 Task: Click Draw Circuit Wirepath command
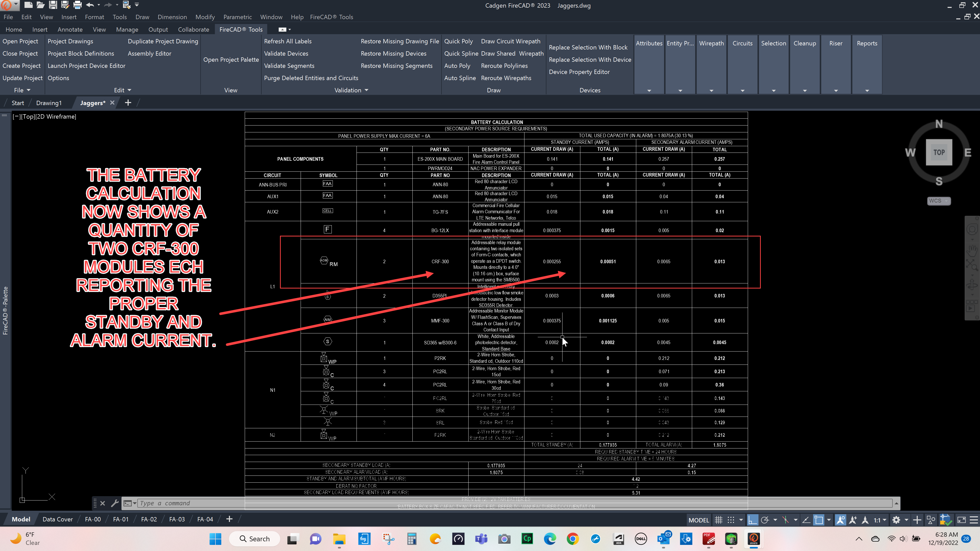point(510,41)
